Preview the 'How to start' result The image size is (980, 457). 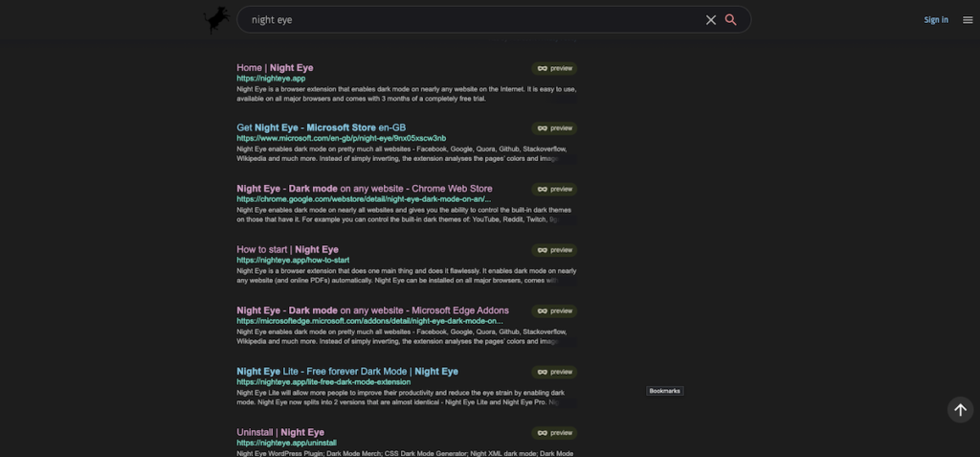coord(554,250)
